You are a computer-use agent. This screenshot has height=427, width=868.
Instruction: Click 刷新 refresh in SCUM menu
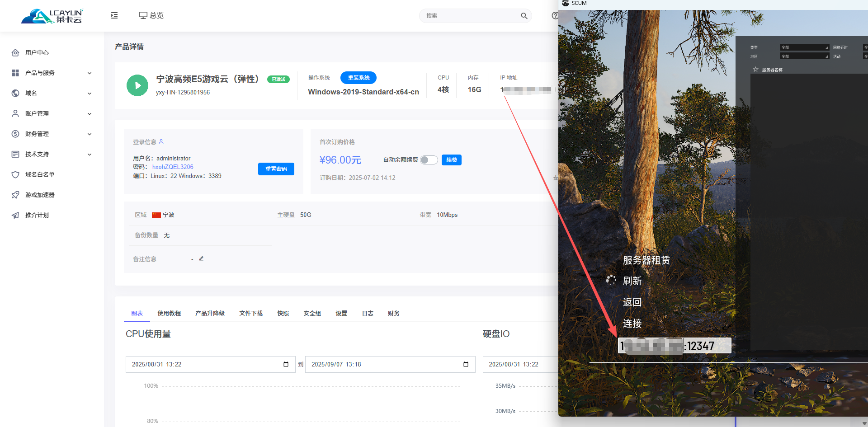[632, 281]
